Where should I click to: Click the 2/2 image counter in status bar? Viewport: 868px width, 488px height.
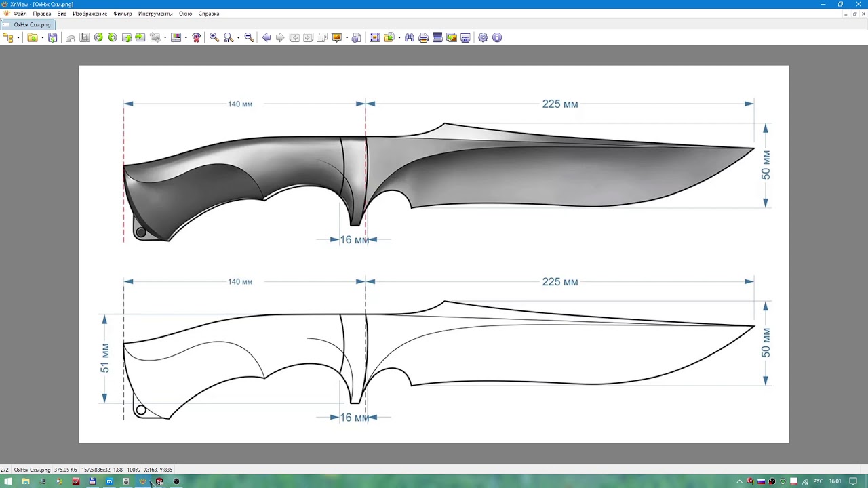(x=5, y=470)
